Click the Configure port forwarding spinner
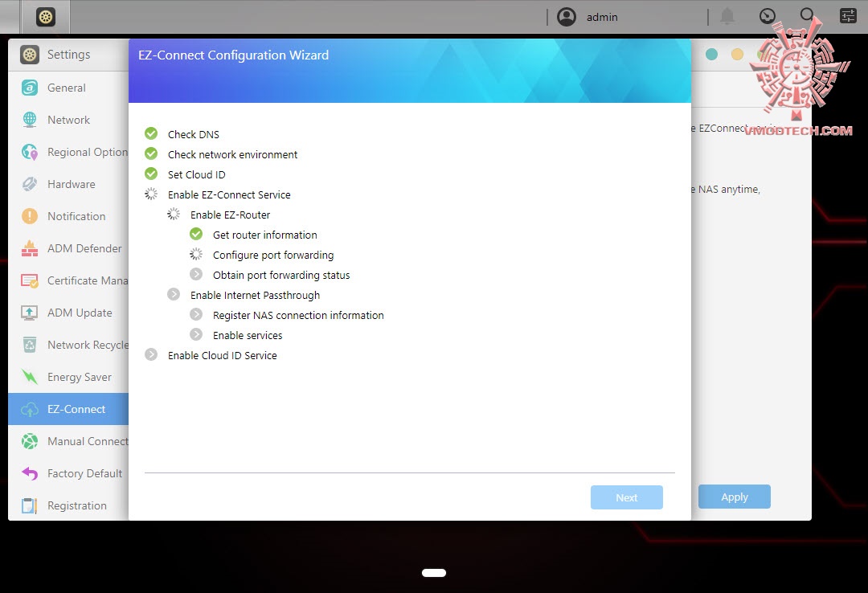Viewport: 868px width, 593px height. 196,254
